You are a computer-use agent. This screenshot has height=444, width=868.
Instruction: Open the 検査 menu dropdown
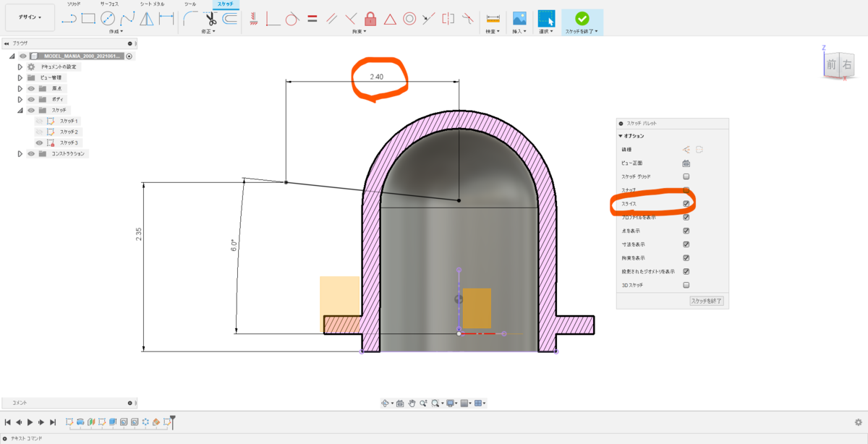(x=493, y=32)
